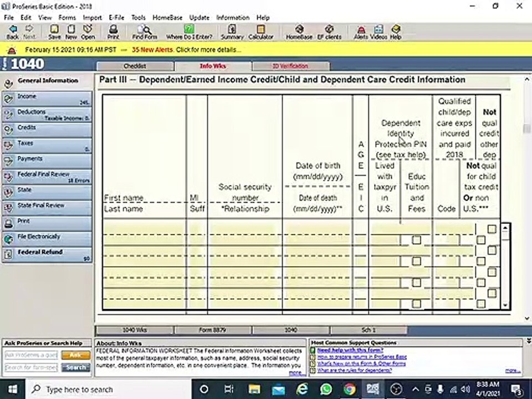Check Not qual credit other dep, third row
This screenshot has height=399, width=532.
(492, 272)
